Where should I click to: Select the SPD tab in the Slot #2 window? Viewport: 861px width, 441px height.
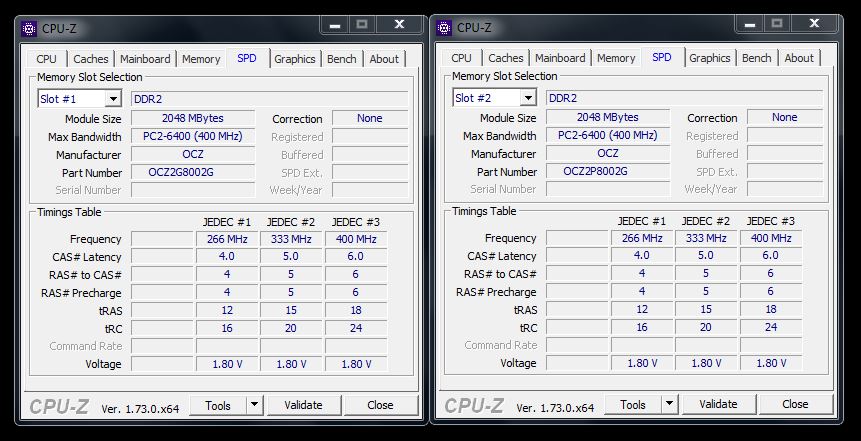coord(662,57)
